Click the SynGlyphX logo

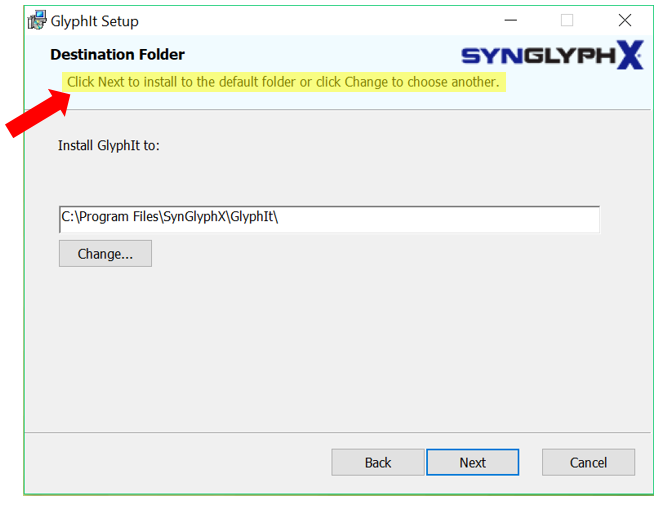tap(552, 55)
